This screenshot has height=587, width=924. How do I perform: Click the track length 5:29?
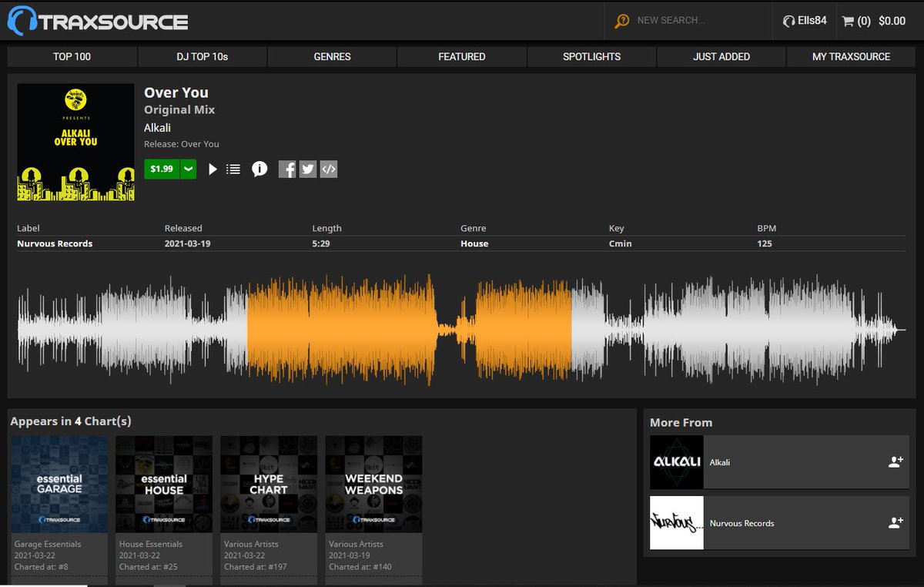(x=321, y=243)
